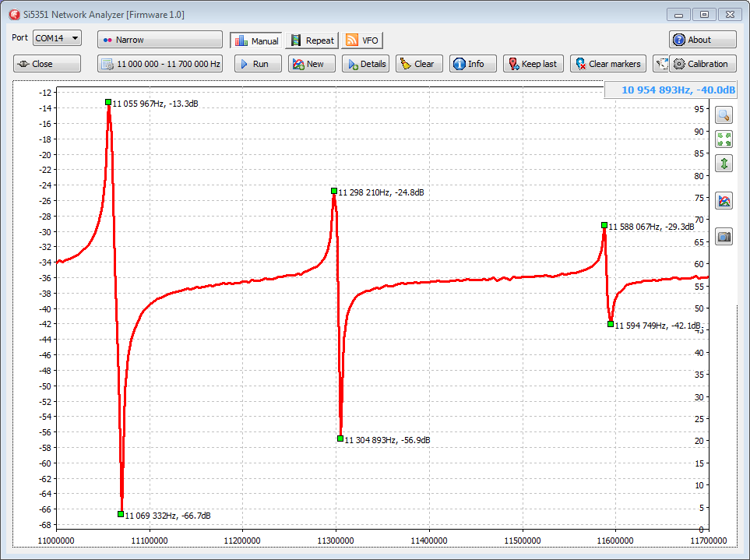750x560 pixels.
Task: Click the marker at 11 069 332Hz dip
Action: (121, 514)
